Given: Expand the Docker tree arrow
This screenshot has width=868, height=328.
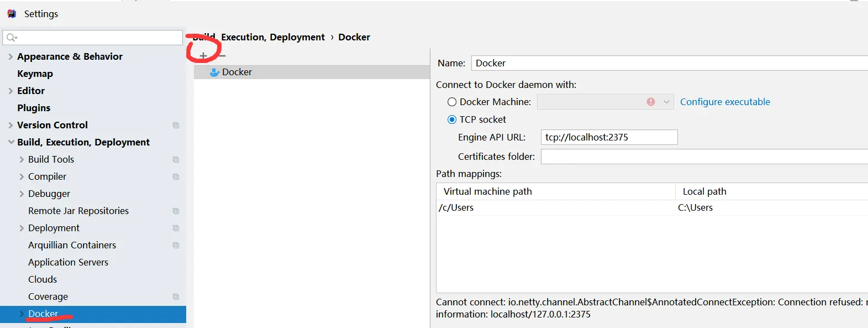Looking at the screenshot, I should 22,314.
